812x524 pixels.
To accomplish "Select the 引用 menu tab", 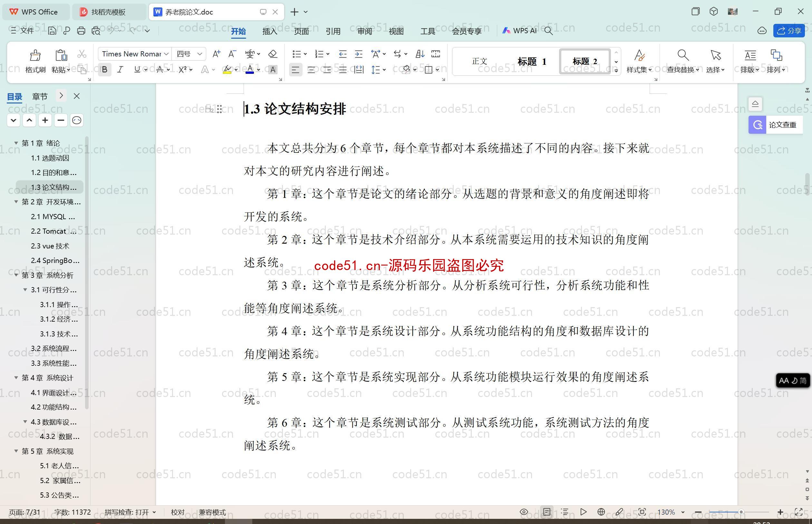I will click(x=333, y=31).
